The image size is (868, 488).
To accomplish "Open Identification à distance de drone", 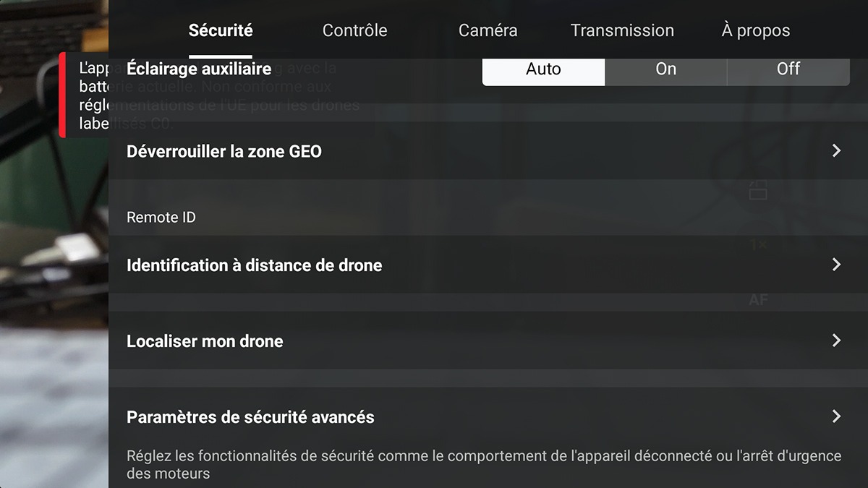I will [488, 265].
